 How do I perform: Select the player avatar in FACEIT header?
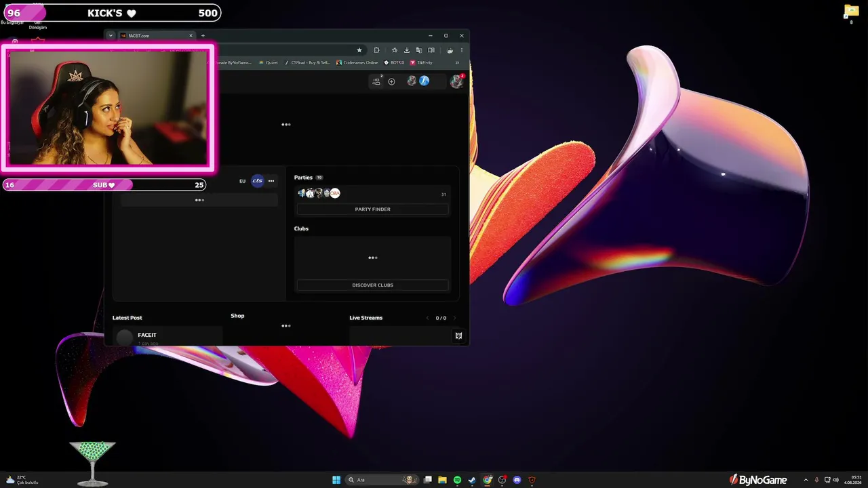tap(412, 81)
